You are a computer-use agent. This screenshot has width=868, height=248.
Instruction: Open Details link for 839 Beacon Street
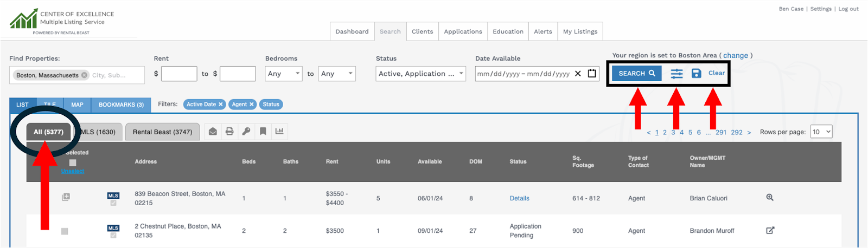519,198
